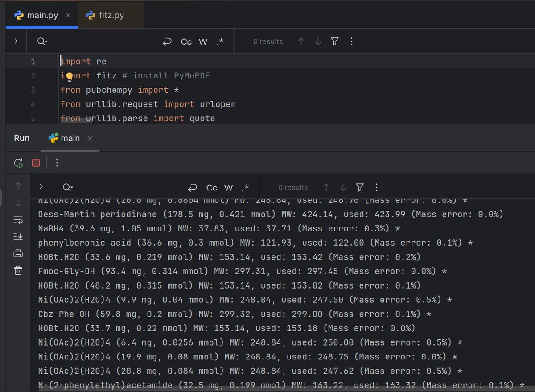Viewport: 535px width, 392px height.
Task: Open filter search results in editor search
Action: tap(335, 41)
